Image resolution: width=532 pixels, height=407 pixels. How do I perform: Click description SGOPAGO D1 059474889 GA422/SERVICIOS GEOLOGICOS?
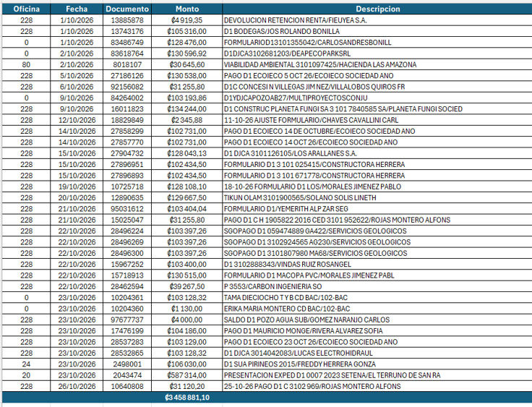[x=315, y=231]
